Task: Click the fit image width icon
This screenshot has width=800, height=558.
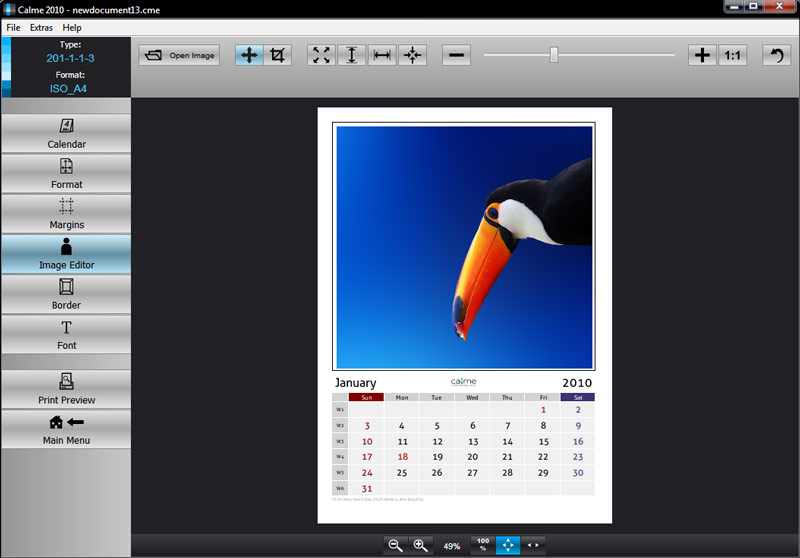Action: coord(382,56)
